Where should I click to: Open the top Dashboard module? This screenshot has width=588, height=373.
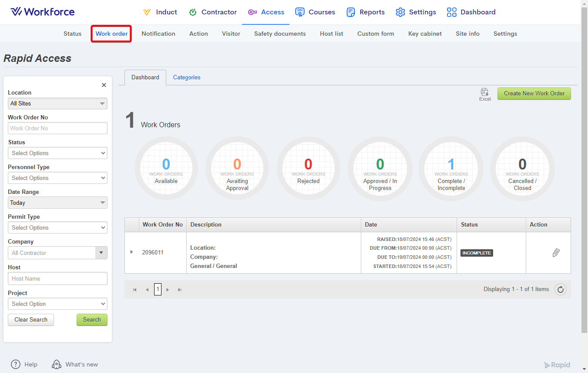(471, 12)
